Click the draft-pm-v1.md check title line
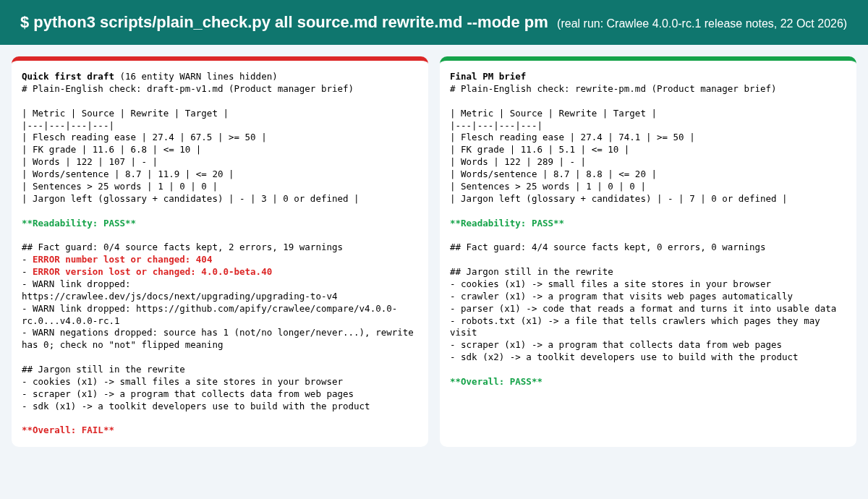The image size is (868, 499). click(187, 89)
